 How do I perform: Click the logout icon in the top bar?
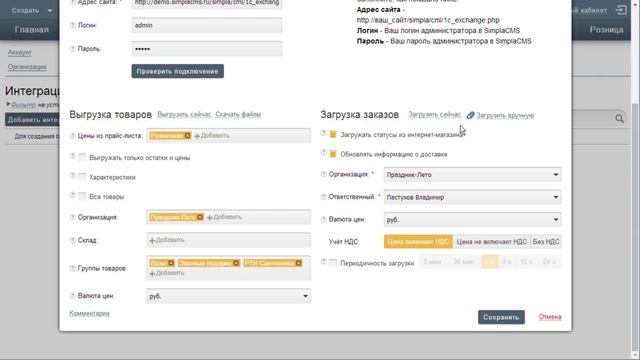point(621,10)
